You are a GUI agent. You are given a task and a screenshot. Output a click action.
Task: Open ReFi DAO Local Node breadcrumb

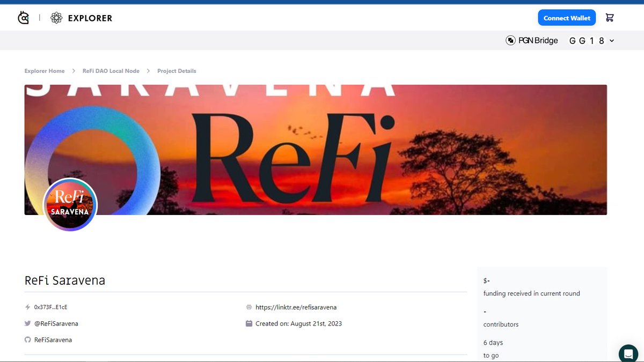[x=111, y=71]
